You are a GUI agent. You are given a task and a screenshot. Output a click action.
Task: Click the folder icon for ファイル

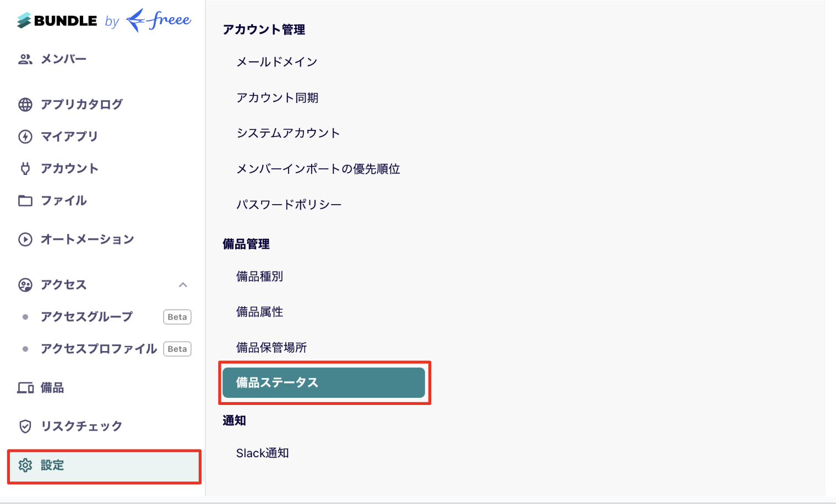pyautogui.click(x=25, y=201)
